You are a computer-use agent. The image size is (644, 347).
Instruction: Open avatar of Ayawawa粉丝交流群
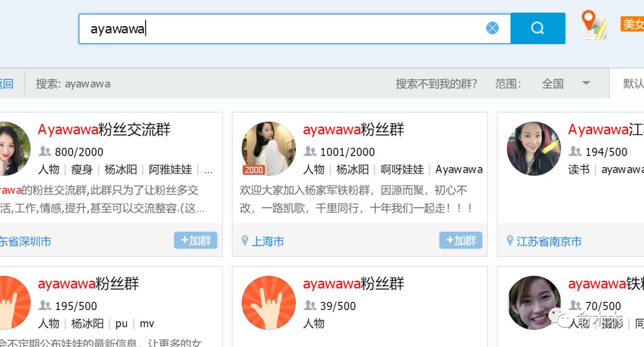pyautogui.click(x=14, y=148)
